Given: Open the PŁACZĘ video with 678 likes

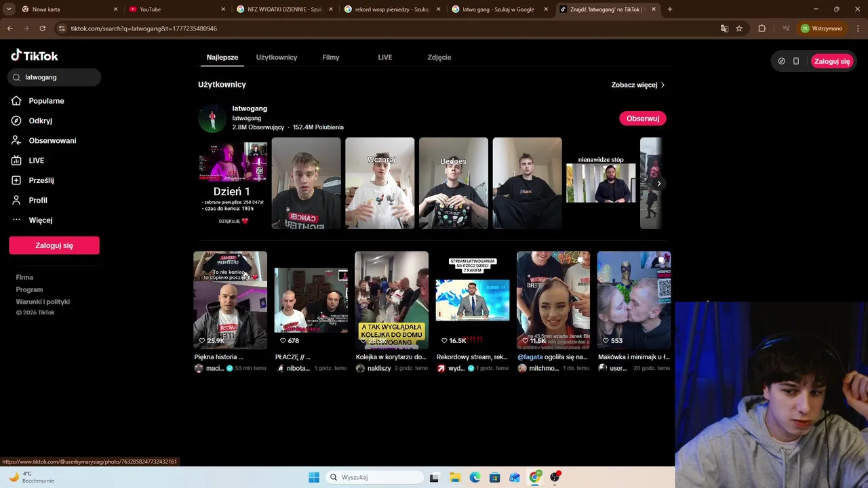Looking at the screenshot, I should point(311,300).
